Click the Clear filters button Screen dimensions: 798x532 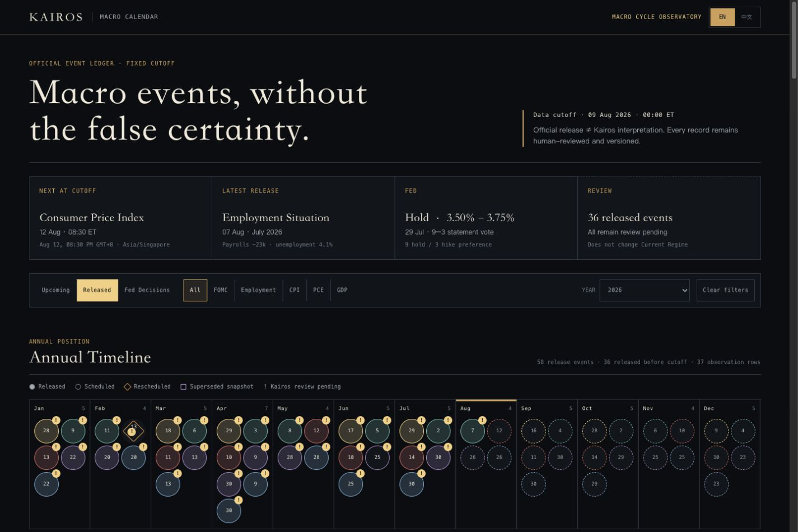pos(725,290)
